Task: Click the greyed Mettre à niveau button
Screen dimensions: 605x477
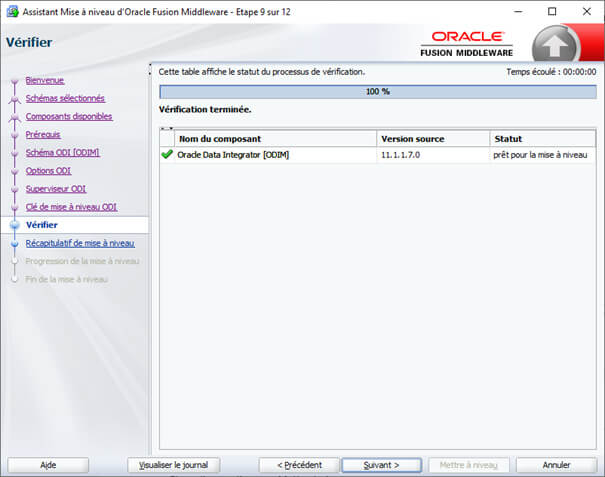Action: [x=469, y=465]
